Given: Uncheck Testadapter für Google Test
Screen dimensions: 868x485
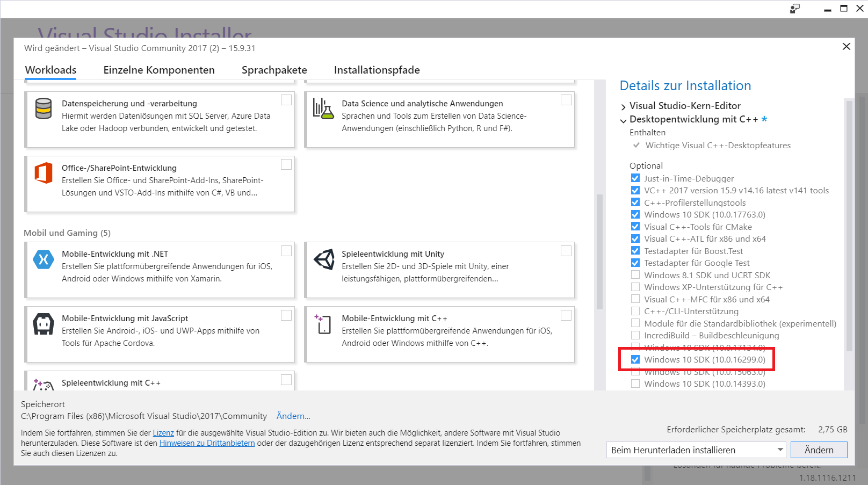Looking at the screenshot, I should coord(635,263).
